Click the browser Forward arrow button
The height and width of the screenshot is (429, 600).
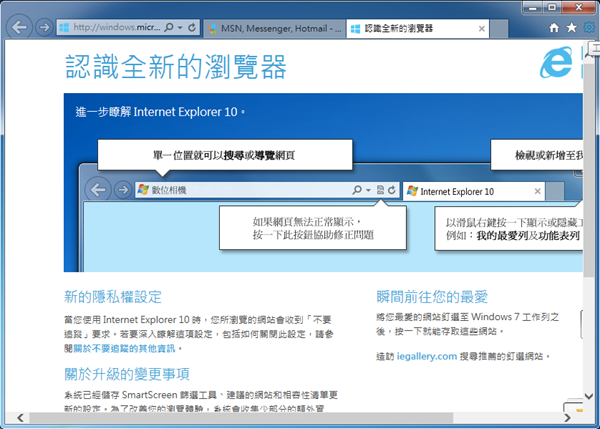[43, 27]
